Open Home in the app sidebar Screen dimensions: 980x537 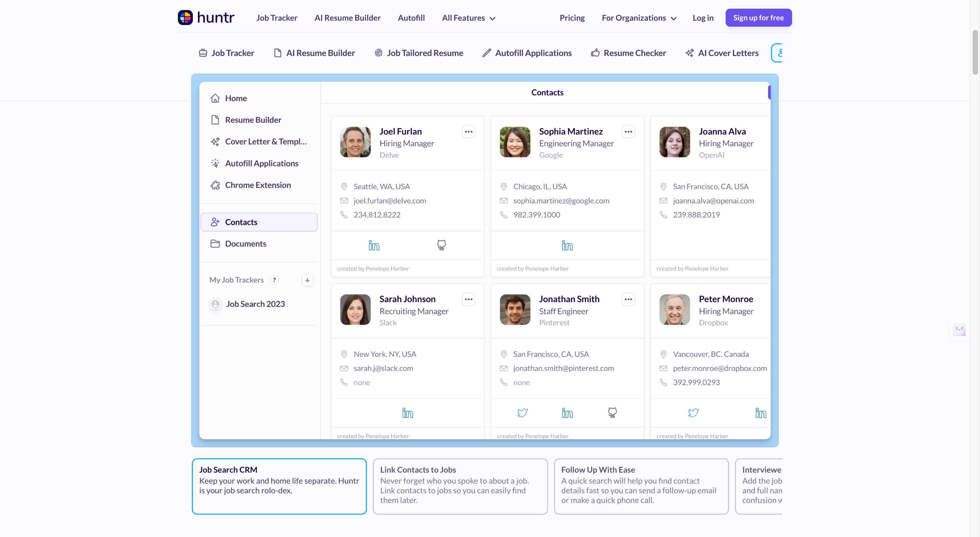259,98
